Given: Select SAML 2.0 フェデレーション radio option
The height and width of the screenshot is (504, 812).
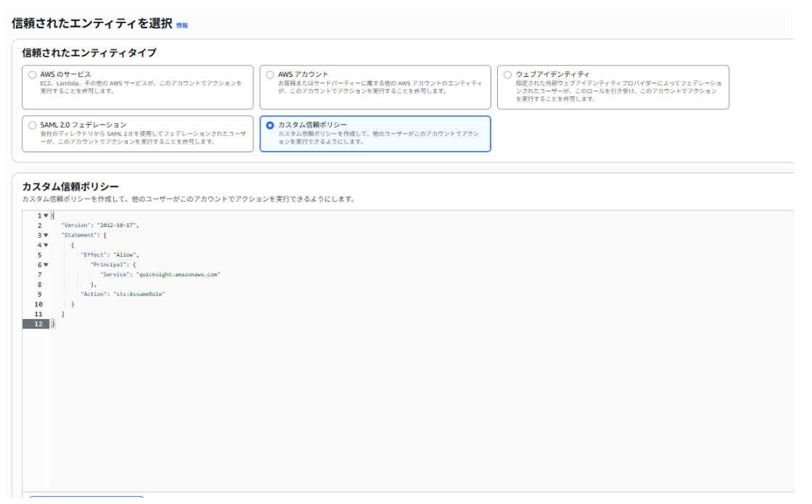Looking at the screenshot, I should tap(32, 125).
